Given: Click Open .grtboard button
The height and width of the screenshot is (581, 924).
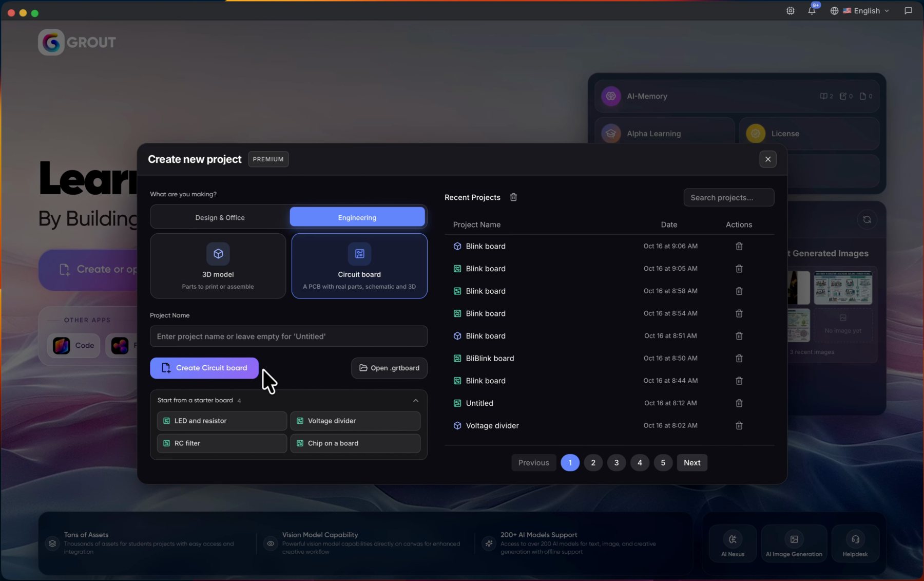Looking at the screenshot, I should pyautogui.click(x=389, y=368).
